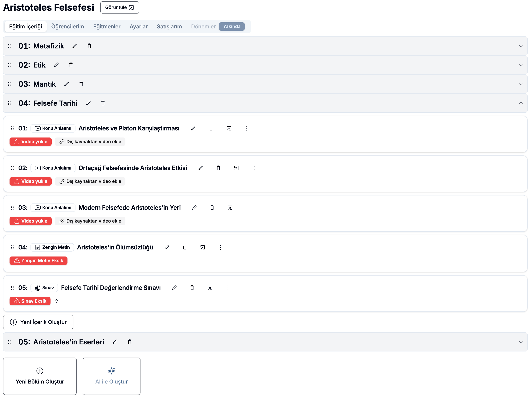This screenshot has width=532, height=398.
Task: Click AI ile Oluştur card
Action: tap(111, 376)
